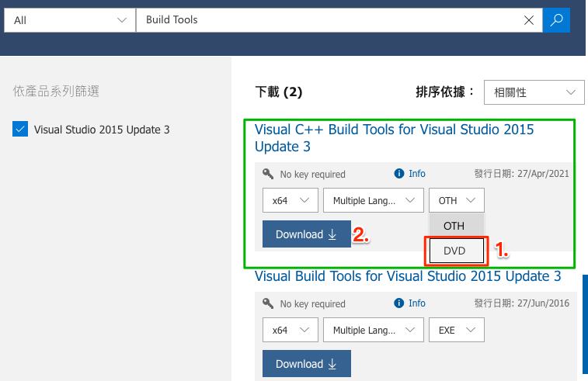Viewport: 588px width, 381px height.
Task: Expand x64 dropdown for Visual Build Tools entry
Action: coord(291,330)
